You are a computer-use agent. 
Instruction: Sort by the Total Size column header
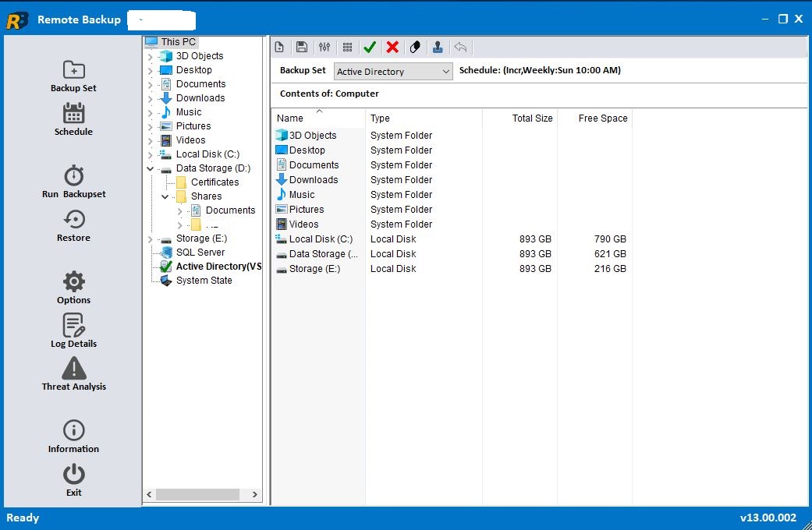tap(519, 118)
